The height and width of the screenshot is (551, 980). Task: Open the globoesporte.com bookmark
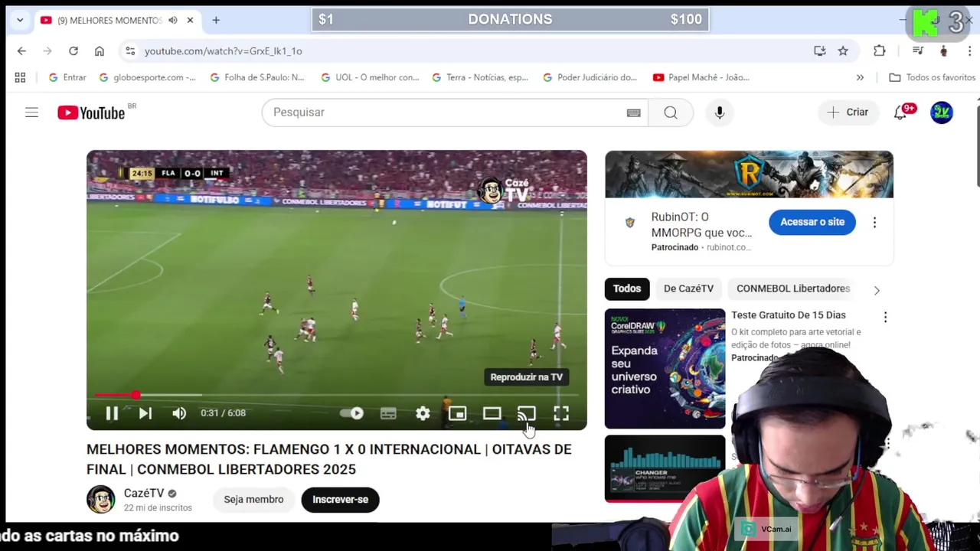(x=147, y=77)
